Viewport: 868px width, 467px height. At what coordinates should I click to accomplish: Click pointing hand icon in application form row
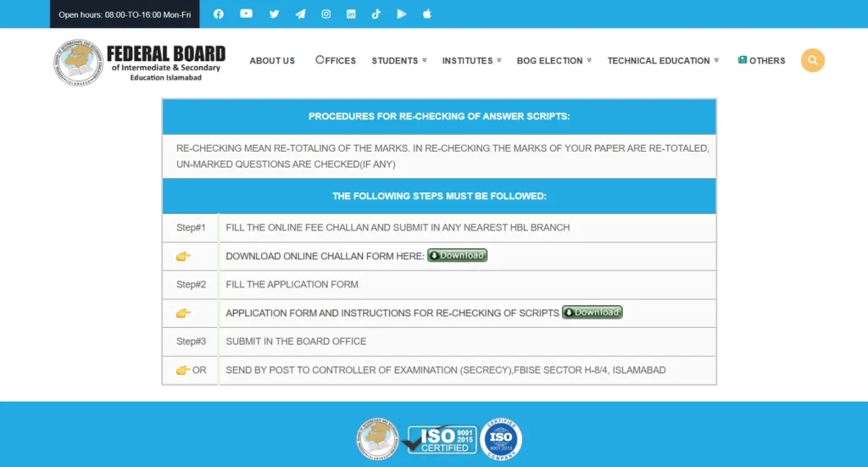pos(183,314)
